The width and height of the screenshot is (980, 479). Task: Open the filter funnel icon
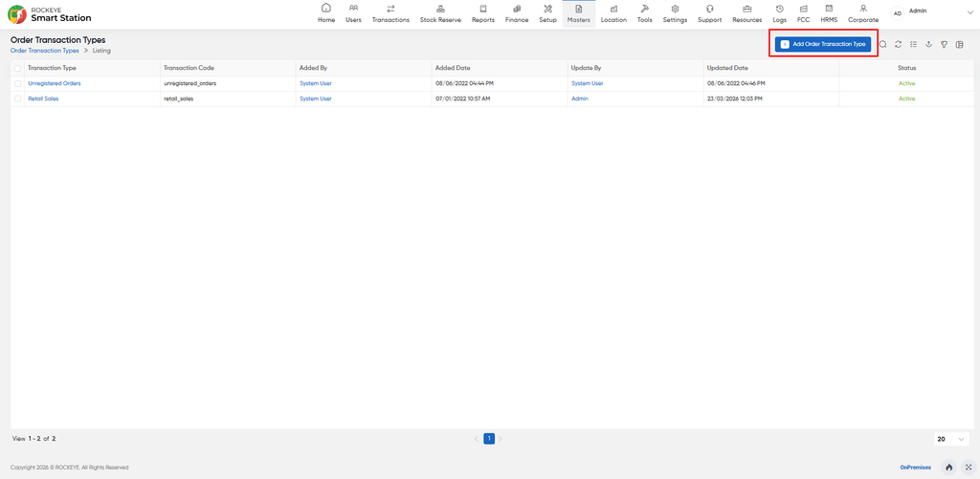click(x=944, y=44)
